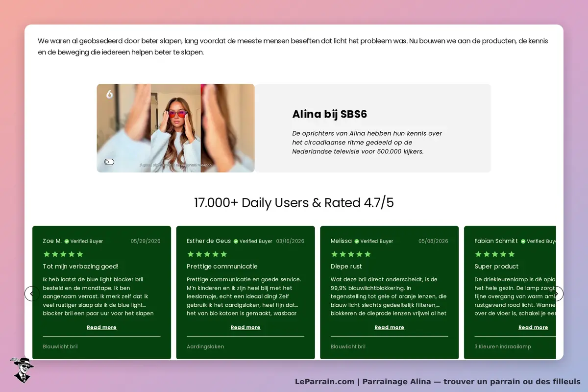
Task: Click Fabian Schmitt's verified buyer badge icon
Action: pos(523,241)
